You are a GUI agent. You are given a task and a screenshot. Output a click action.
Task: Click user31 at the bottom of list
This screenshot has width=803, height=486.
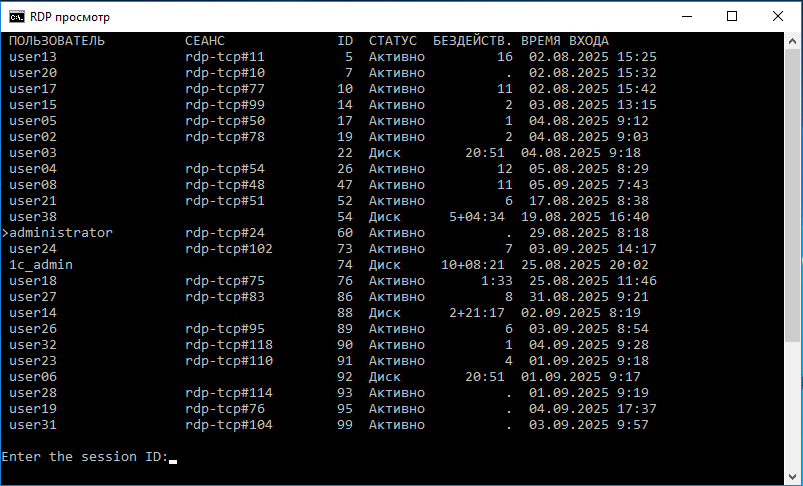tap(33, 425)
